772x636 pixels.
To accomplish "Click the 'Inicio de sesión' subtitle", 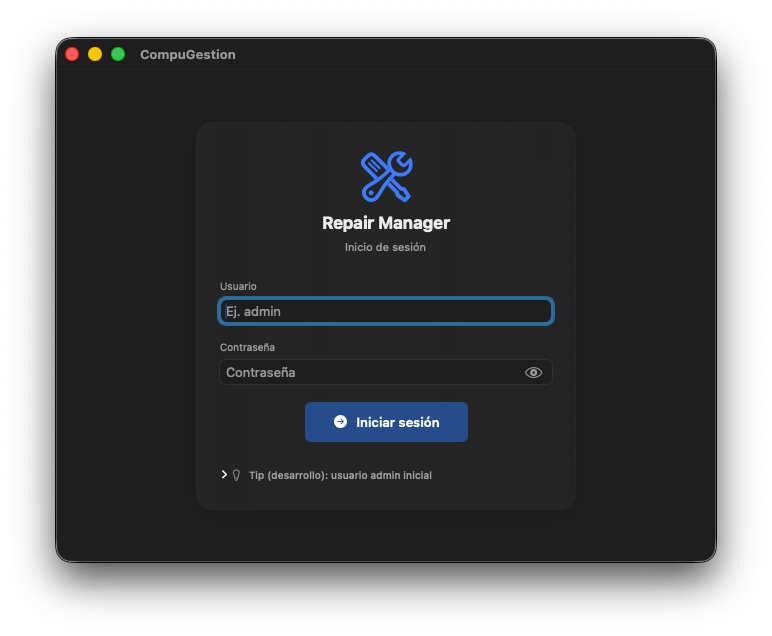I will [386, 247].
